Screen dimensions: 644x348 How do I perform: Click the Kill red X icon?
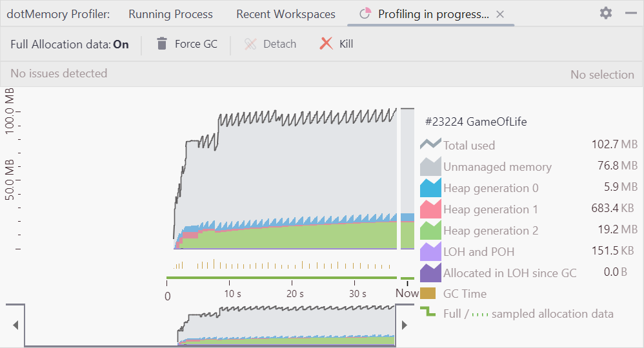[x=327, y=44]
